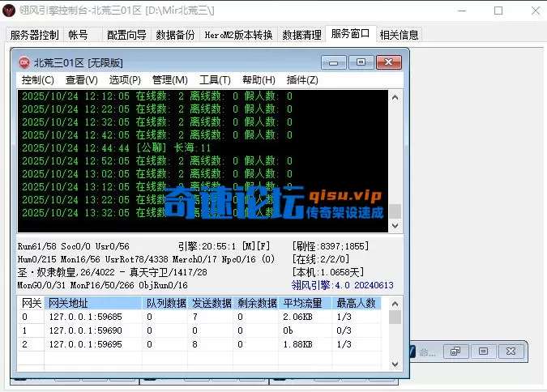Image resolution: width=547 pixels, height=392 pixels.
Task: Click the 网关 column header
Action: pos(31,303)
